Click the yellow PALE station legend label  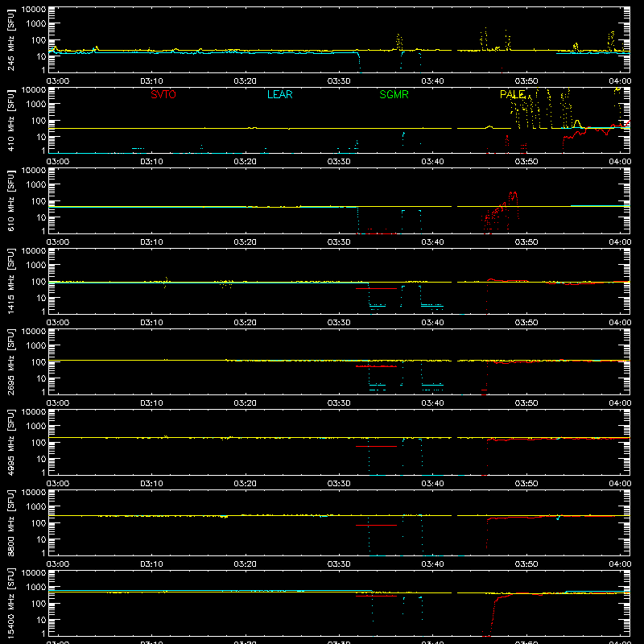(512, 94)
